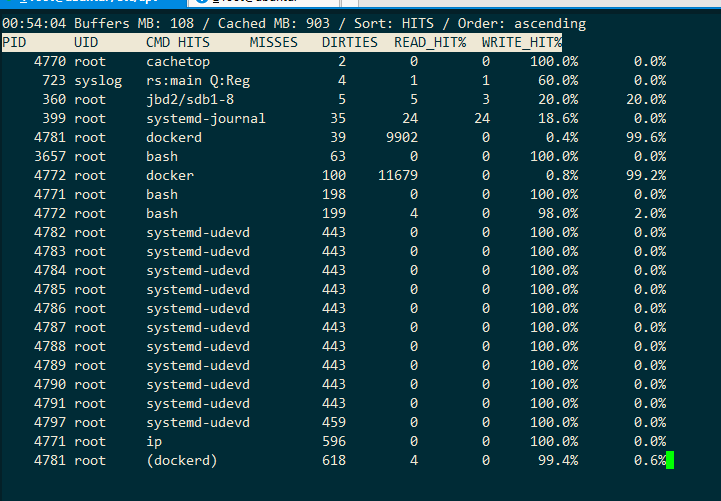Click the MISSES column header
This screenshot has height=501, width=721.
tap(274, 42)
